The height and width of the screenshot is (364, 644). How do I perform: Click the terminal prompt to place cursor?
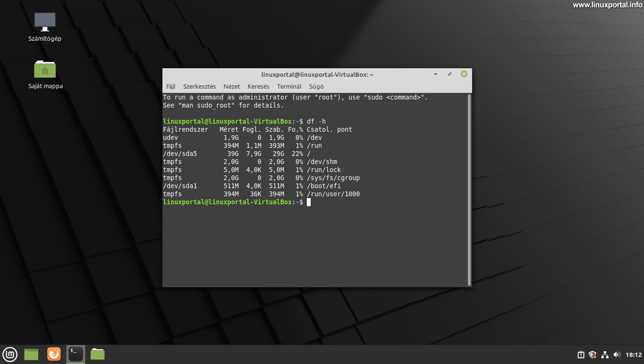(309, 202)
